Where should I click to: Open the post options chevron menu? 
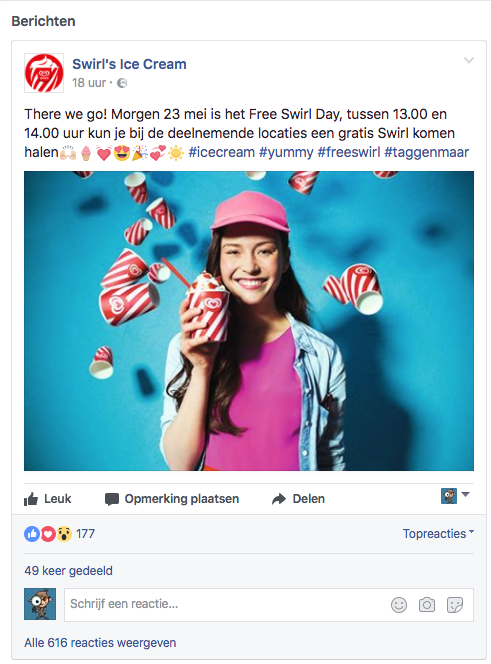[469, 60]
